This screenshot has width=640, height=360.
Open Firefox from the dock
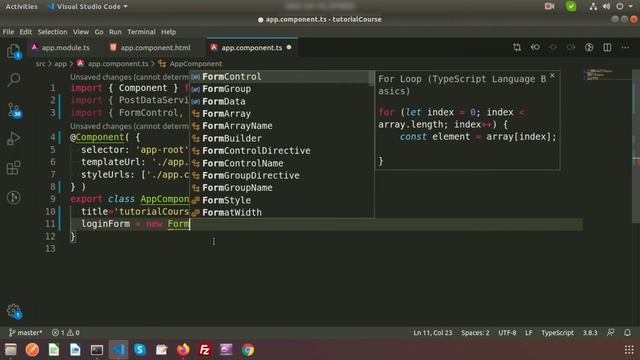click(x=183, y=350)
